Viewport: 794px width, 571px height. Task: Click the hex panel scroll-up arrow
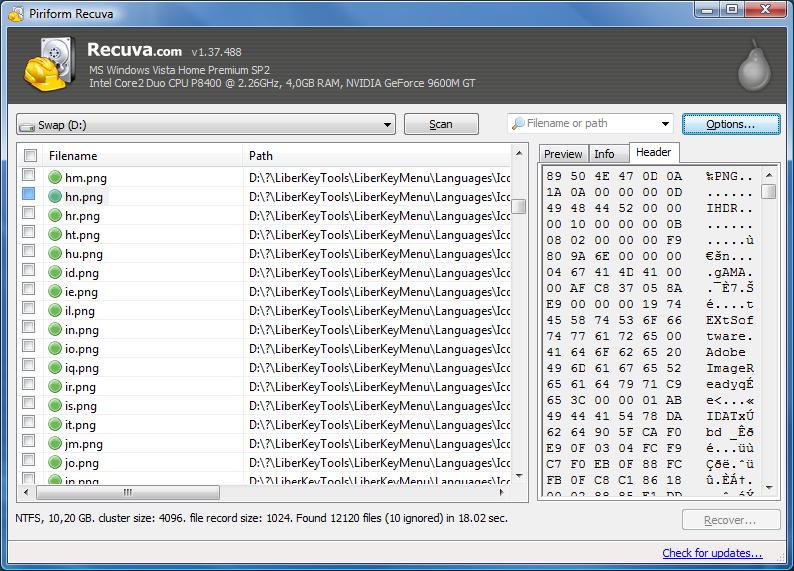(769, 175)
